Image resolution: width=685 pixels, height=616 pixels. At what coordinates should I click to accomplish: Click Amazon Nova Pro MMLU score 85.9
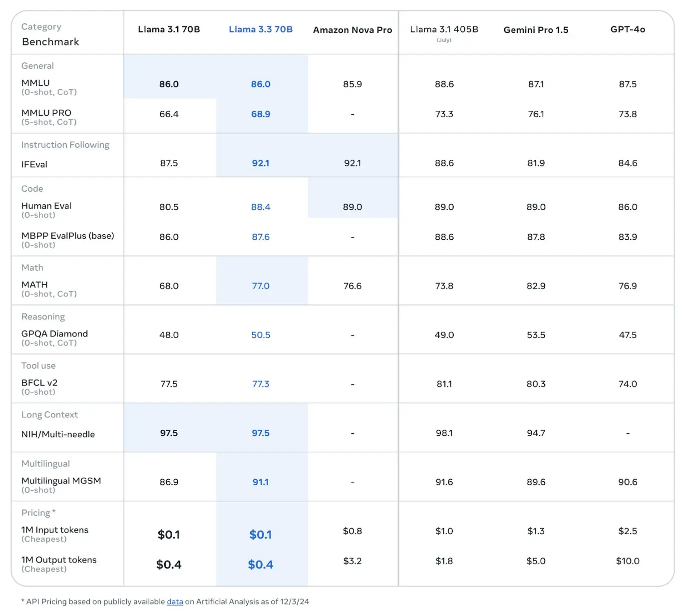[352, 84]
